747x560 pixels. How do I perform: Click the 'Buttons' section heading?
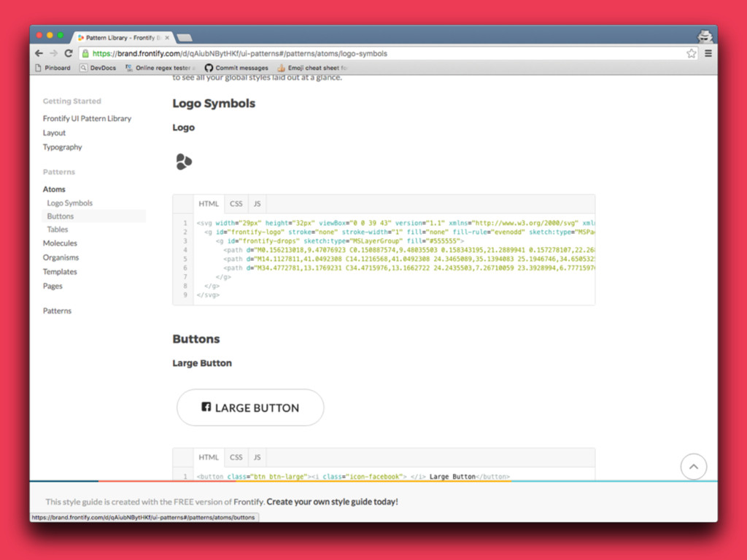click(196, 339)
